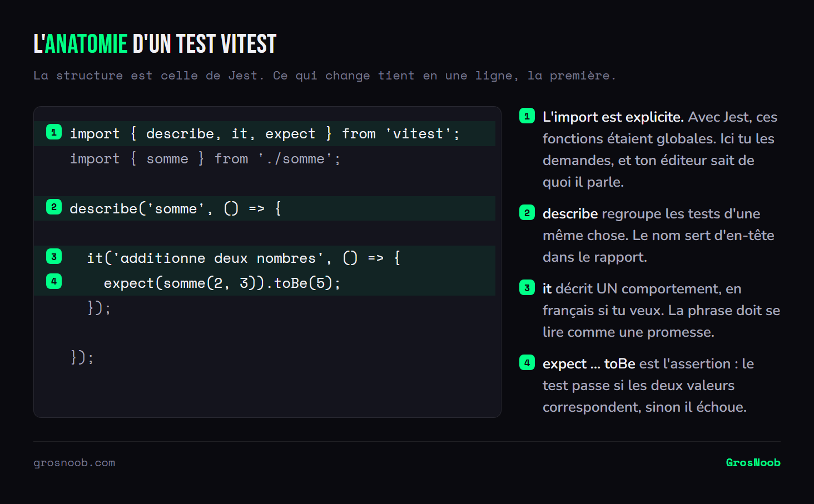Click the green badge 2 beside the describe line
Viewport: 814px width, 504px height.
click(x=54, y=207)
